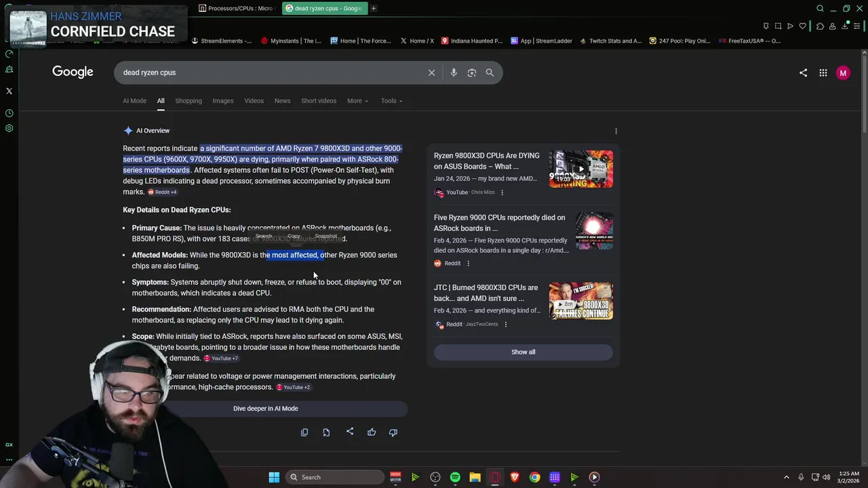Screen dimensions: 868x488
Task: Open YouTube +7 source chip
Action: coord(221,359)
